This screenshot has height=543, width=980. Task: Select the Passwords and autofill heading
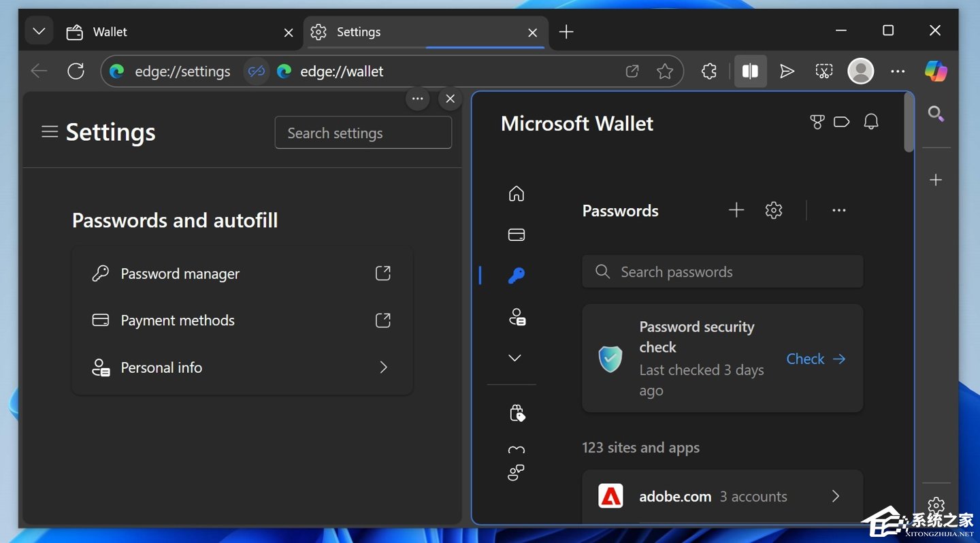tap(175, 220)
